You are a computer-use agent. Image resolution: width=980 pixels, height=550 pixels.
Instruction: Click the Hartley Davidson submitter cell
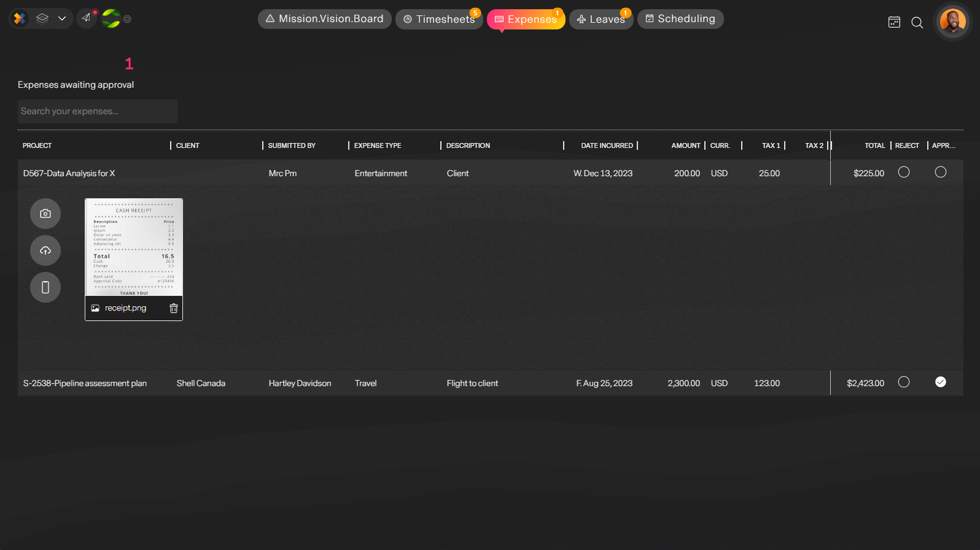(300, 383)
